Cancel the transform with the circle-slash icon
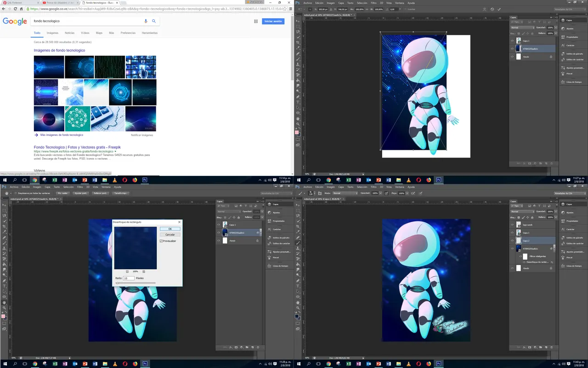 (492, 9)
